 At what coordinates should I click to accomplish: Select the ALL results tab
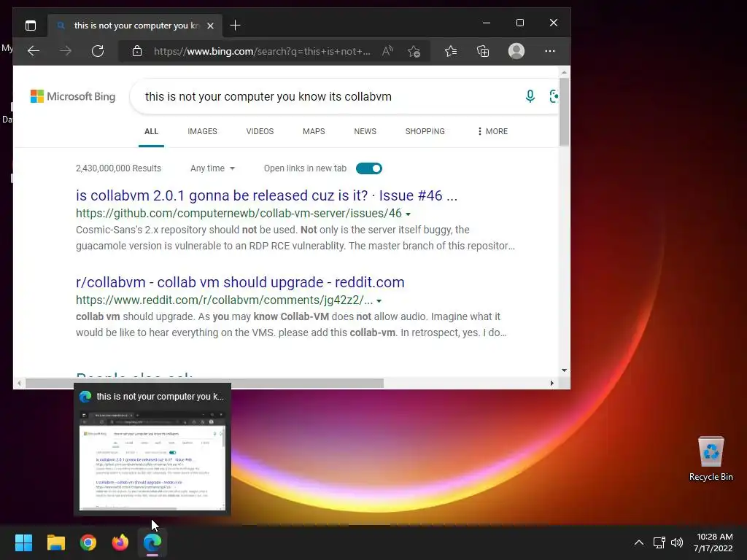tap(151, 131)
